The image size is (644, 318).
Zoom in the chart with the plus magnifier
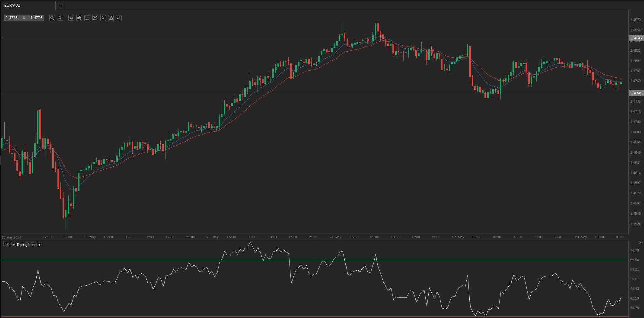click(60, 18)
